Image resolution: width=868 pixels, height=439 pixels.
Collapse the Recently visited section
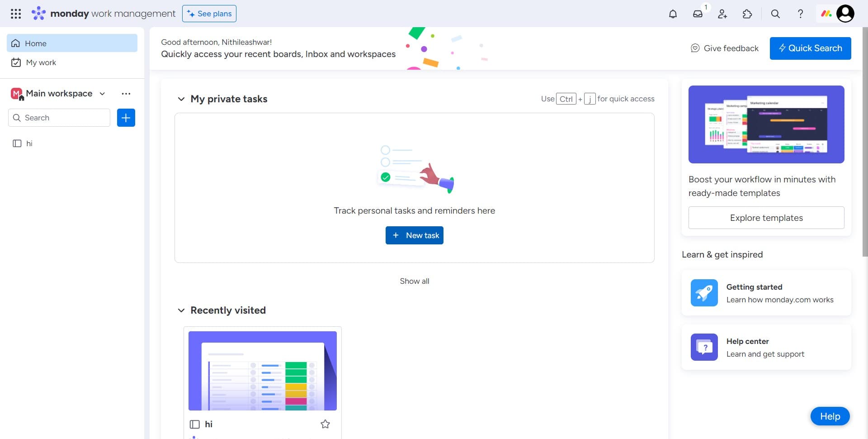pos(181,310)
